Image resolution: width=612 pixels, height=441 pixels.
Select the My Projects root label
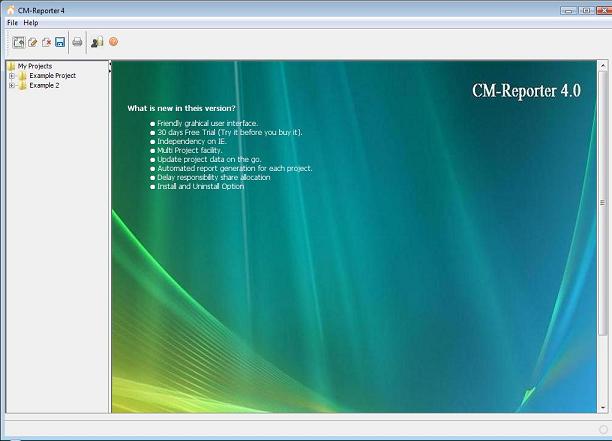coord(35,66)
